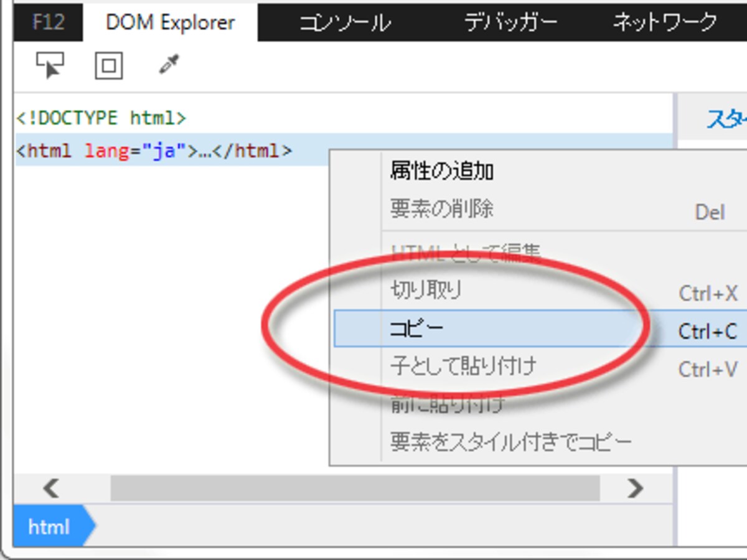Select the color picker eyedropper tool

pos(169,65)
